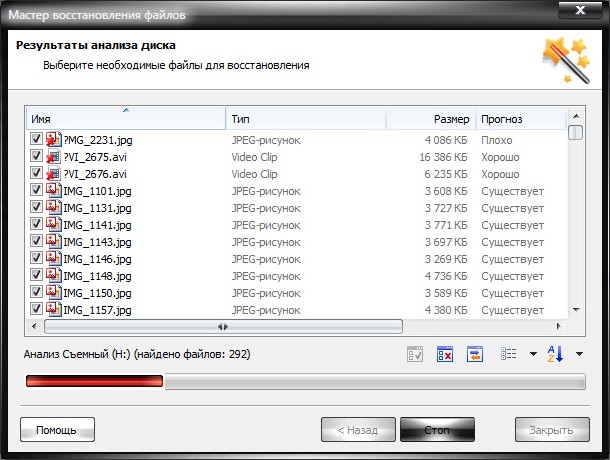The height and width of the screenshot is (460, 610).
Task: Click the size value 3 269 КБ
Action: click(x=446, y=259)
